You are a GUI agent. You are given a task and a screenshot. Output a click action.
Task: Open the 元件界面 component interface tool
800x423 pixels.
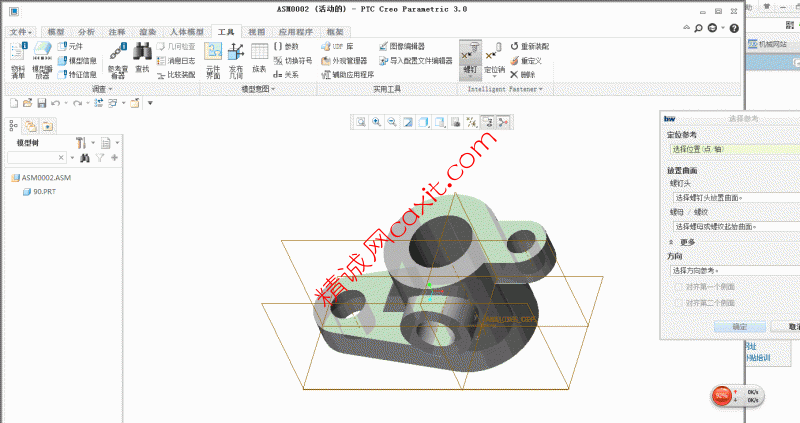coord(213,60)
